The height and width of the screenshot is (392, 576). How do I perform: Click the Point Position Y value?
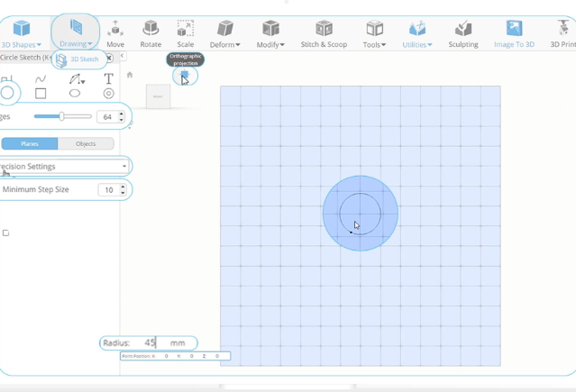coord(191,356)
